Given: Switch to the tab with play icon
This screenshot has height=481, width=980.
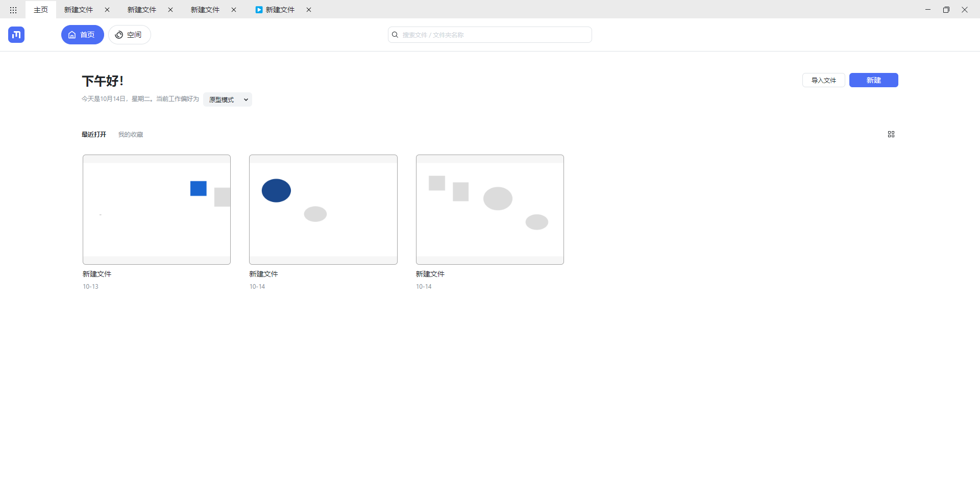Looking at the screenshot, I should coord(276,10).
